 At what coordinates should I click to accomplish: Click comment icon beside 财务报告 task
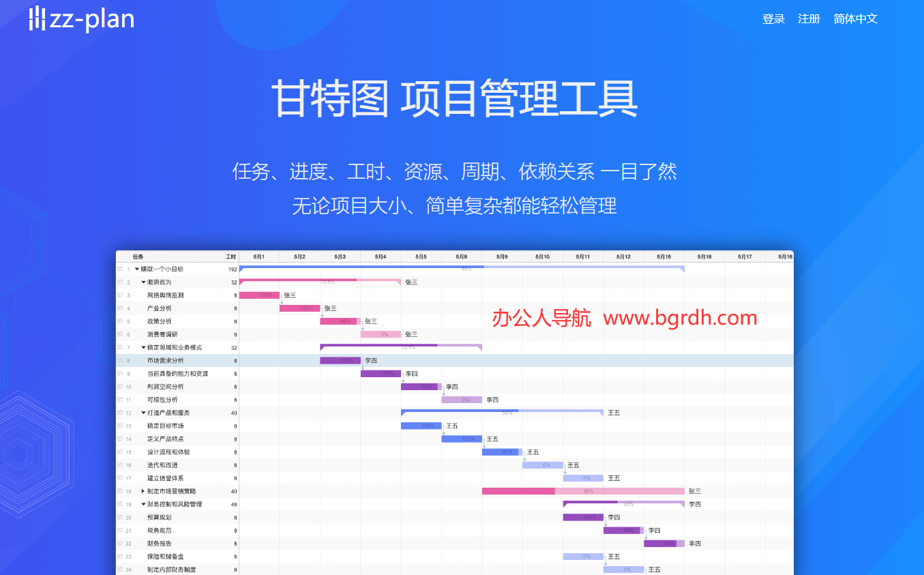click(x=120, y=544)
